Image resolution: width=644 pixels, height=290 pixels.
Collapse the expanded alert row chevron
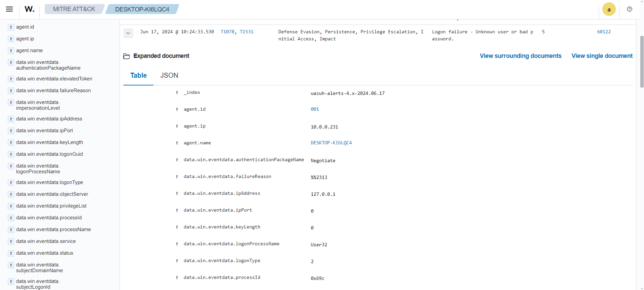point(128,33)
